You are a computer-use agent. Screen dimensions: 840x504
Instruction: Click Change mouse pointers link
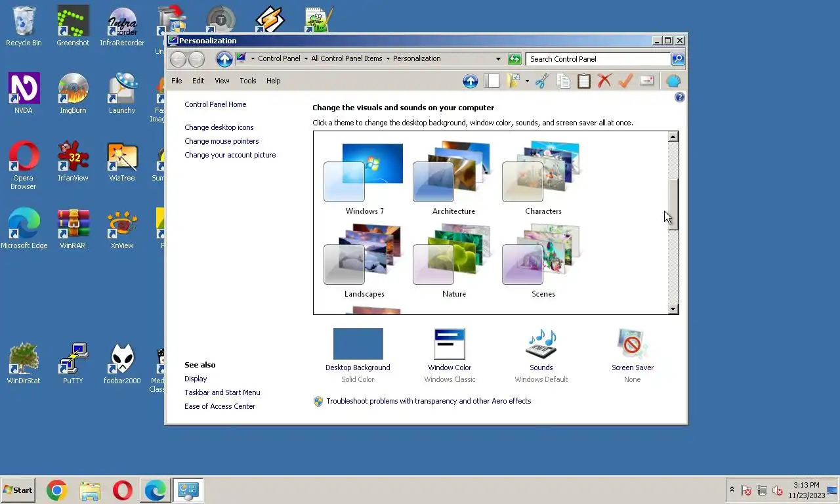[222, 141]
